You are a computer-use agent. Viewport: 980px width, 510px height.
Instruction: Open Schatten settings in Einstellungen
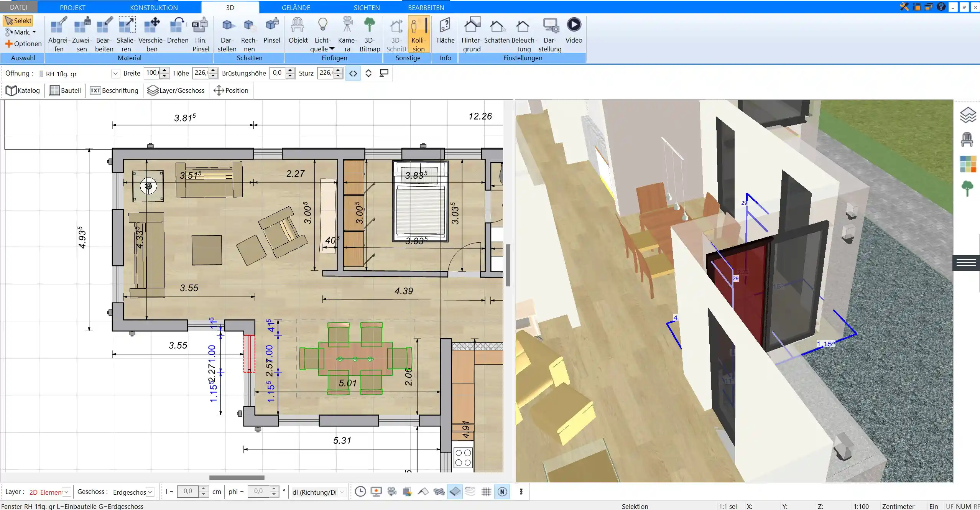pos(497,31)
